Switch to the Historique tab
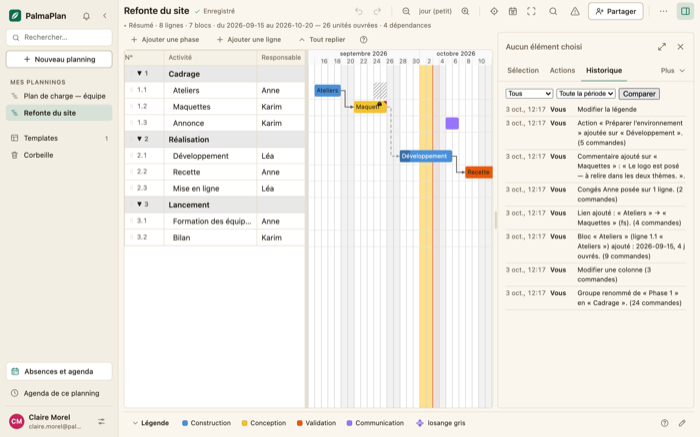The width and height of the screenshot is (700, 437). 604,71
